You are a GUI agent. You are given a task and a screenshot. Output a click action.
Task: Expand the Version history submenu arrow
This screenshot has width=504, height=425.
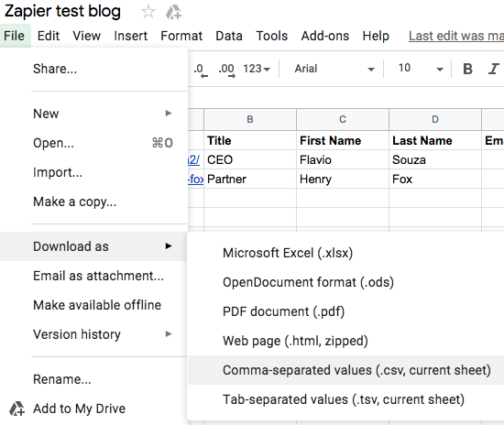point(169,334)
